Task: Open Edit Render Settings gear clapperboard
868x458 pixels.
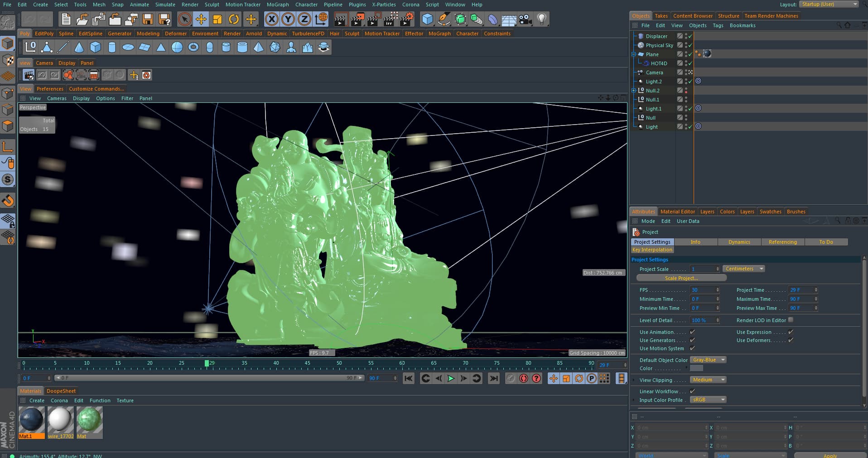Action: 406,19
